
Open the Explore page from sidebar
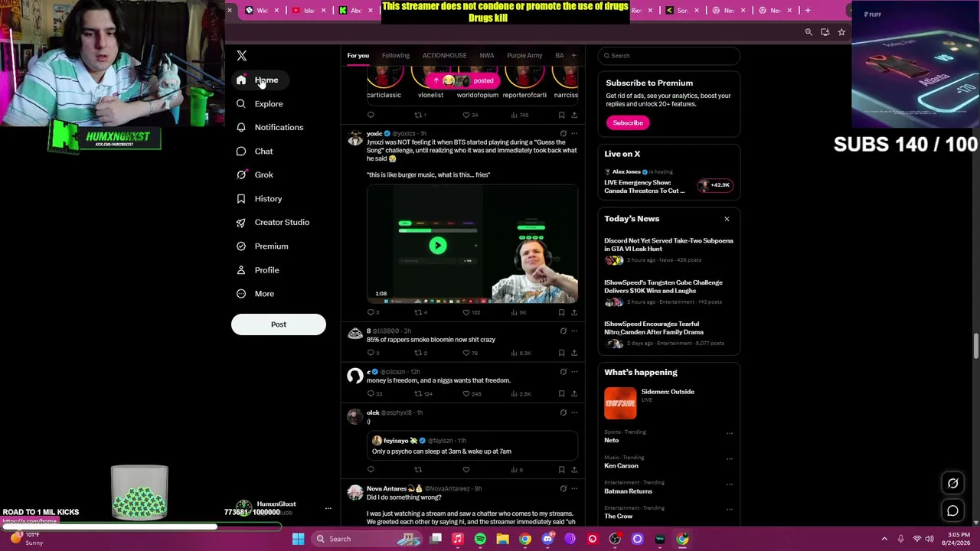click(x=260, y=104)
